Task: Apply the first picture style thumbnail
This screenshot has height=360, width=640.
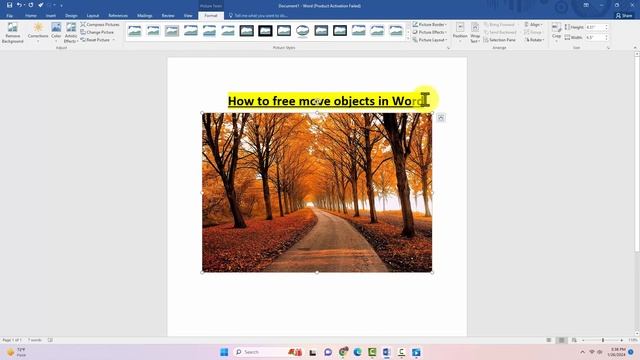Action: tap(134, 31)
